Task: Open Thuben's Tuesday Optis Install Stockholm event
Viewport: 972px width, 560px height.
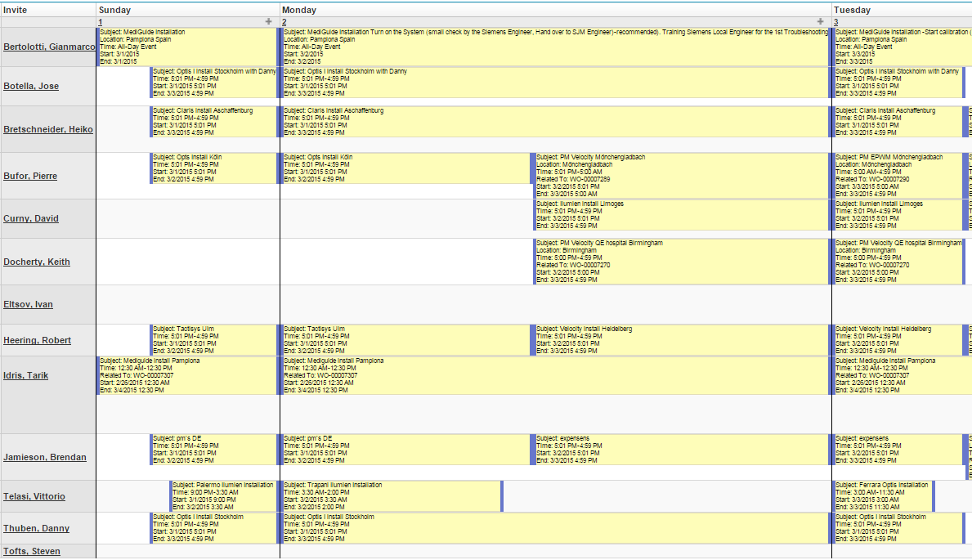Action: coord(898,528)
